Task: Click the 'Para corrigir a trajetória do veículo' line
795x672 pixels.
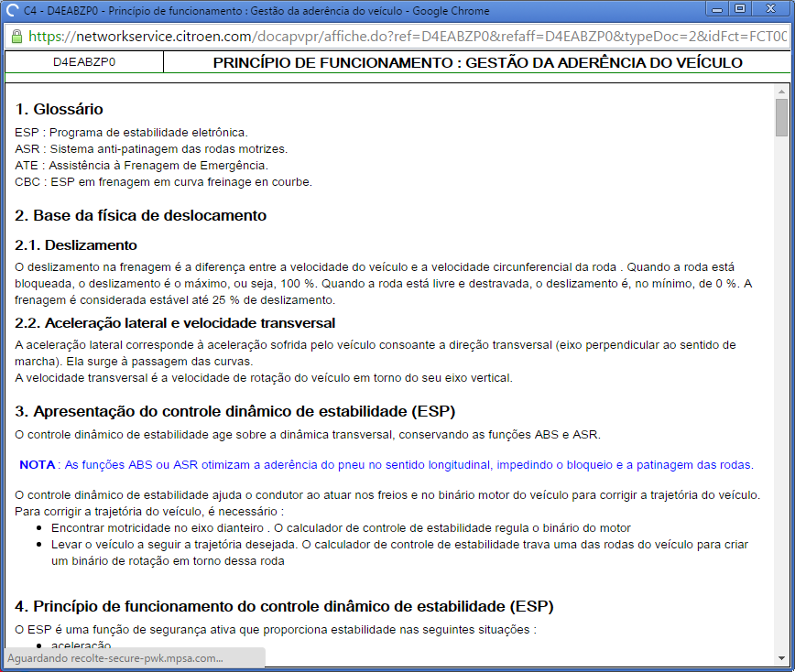Action: (149, 512)
